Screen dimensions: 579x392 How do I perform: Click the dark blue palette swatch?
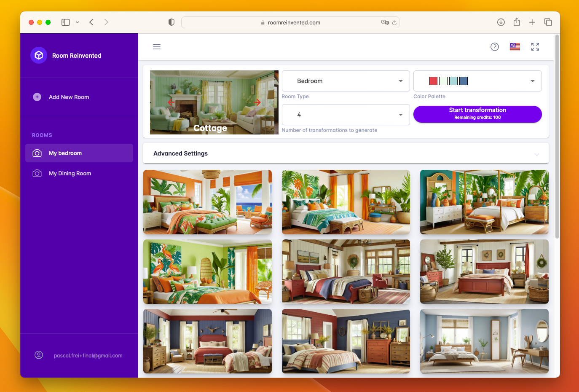(464, 81)
